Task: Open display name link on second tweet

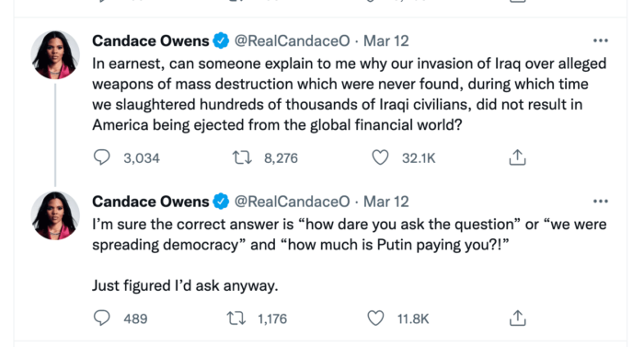Action: point(151,202)
